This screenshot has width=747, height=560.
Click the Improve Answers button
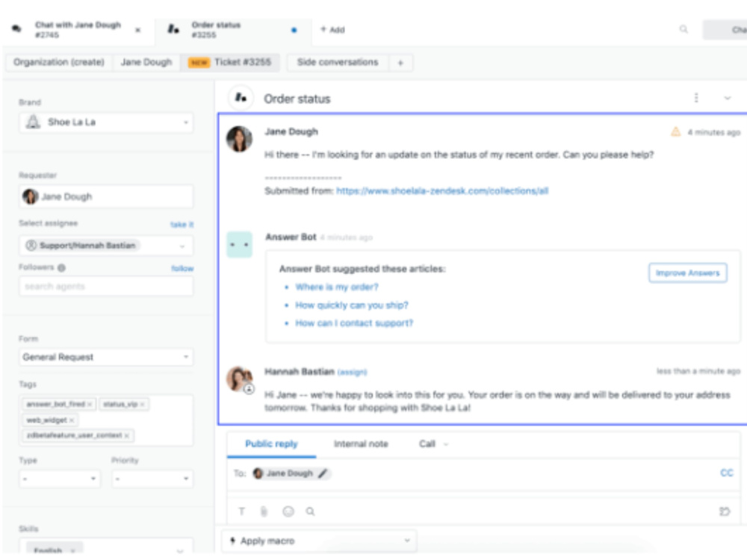[x=687, y=273]
